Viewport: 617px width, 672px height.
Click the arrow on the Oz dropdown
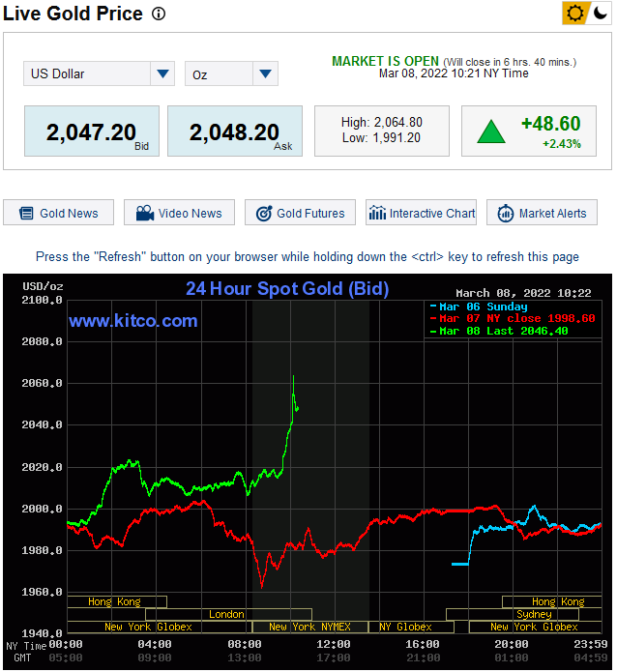point(265,73)
